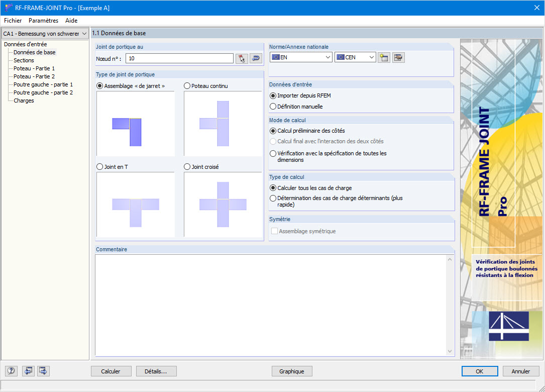Open Poteau - Partie 1 tree item
This screenshot has width=545, height=392.
tap(34, 68)
